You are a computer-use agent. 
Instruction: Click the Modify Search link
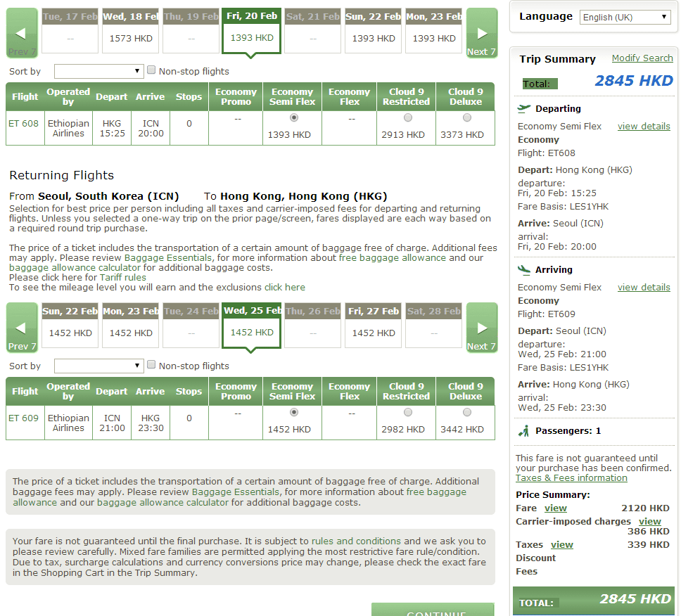(642, 58)
